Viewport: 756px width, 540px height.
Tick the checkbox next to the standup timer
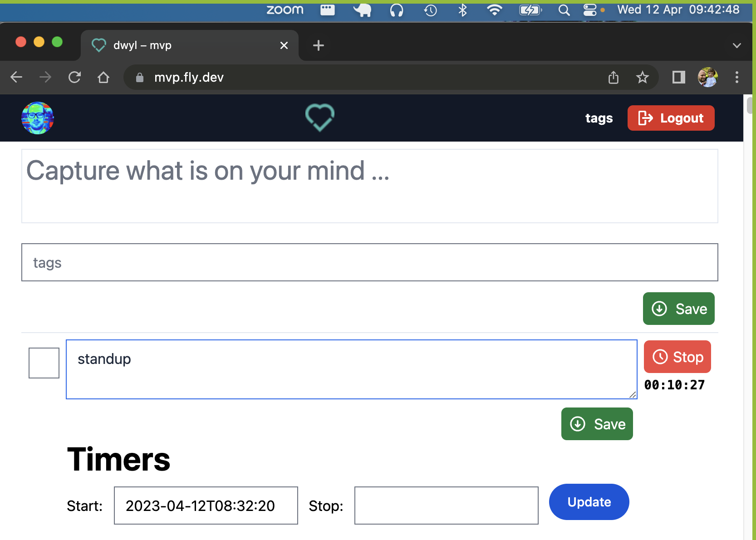pyautogui.click(x=44, y=363)
